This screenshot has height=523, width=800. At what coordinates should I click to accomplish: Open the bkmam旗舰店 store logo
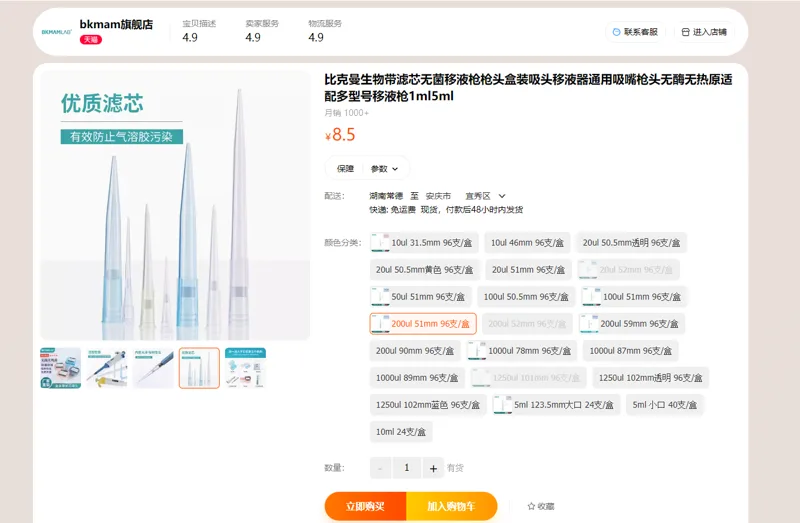tap(57, 32)
